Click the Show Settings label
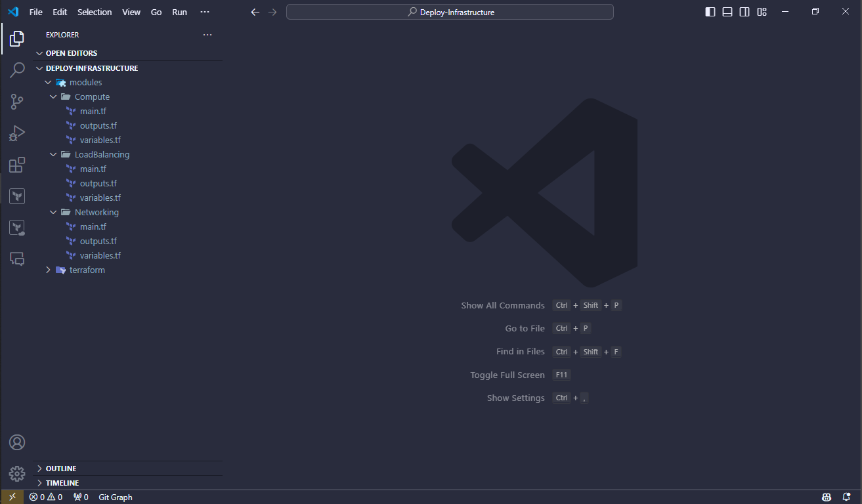This screenshot has height=504, width=862. click(x=516, y=398)
